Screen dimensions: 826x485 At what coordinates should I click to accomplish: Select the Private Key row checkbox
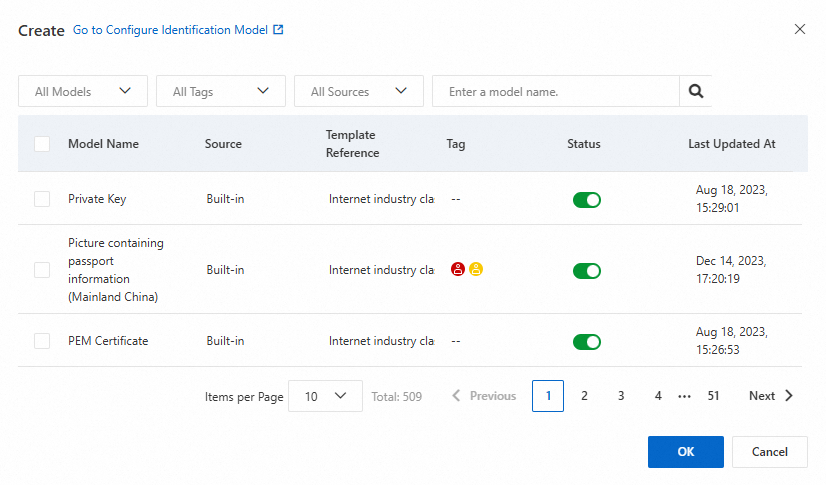[42, 199]
